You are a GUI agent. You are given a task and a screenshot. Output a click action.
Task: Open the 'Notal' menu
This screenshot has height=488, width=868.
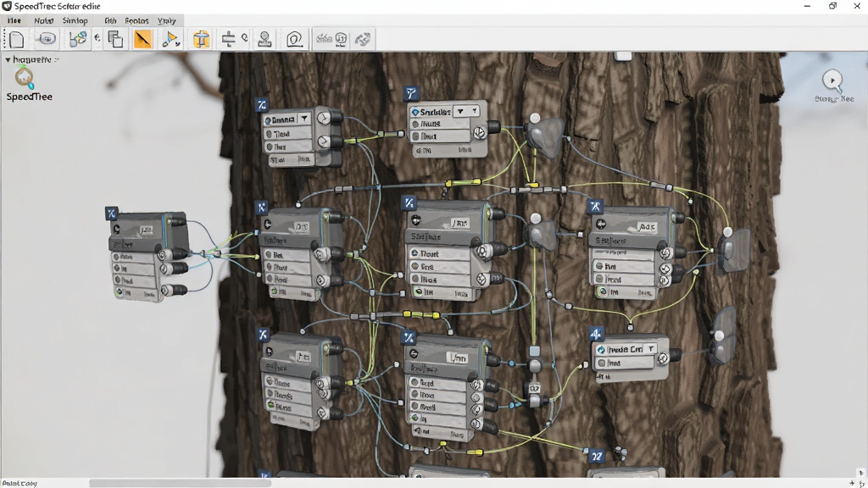tap(44, 20)
